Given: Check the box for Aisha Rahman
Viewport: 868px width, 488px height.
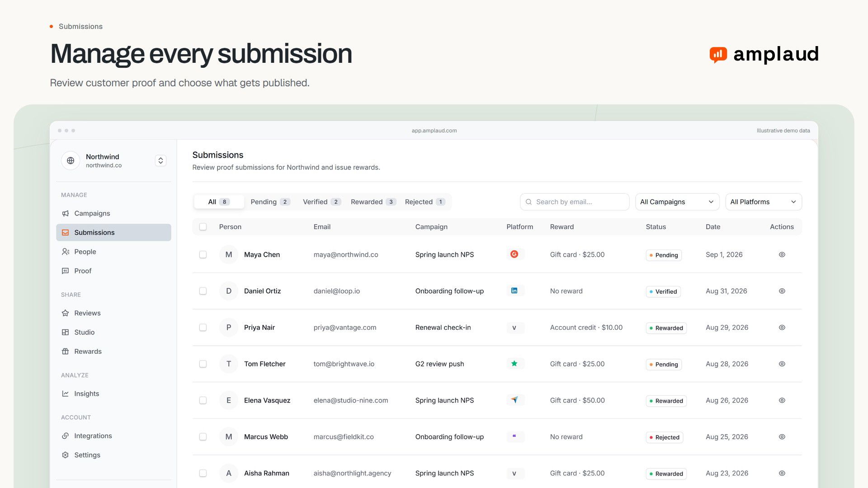Looking at the screenshot, I should [203, 473].
